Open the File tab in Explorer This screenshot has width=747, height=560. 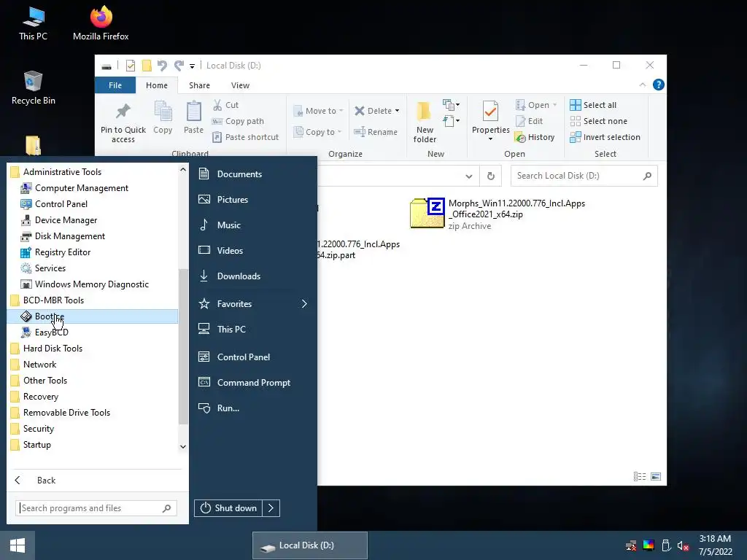(x=115, y=85)
